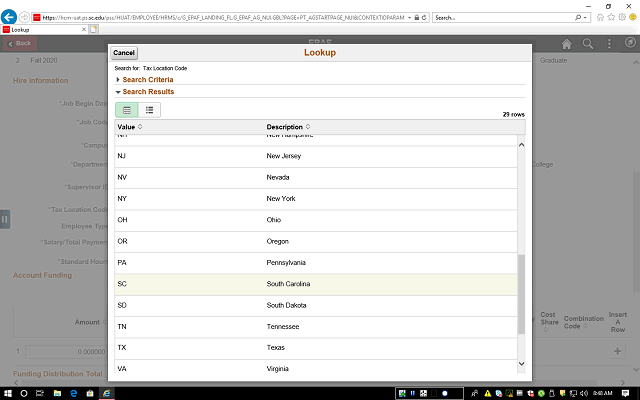Open browser Favorites star icon
The height and width of the screenshot is (400, 640).
pos(611,17)
